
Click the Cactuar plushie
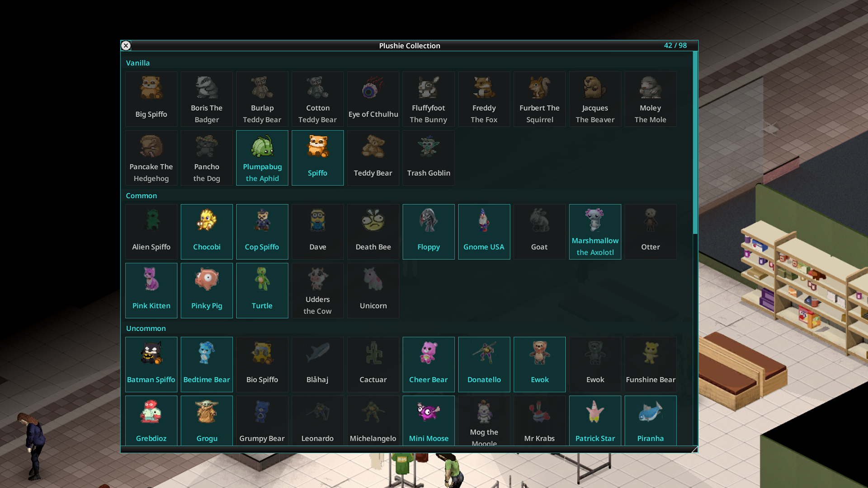point(373,365)
